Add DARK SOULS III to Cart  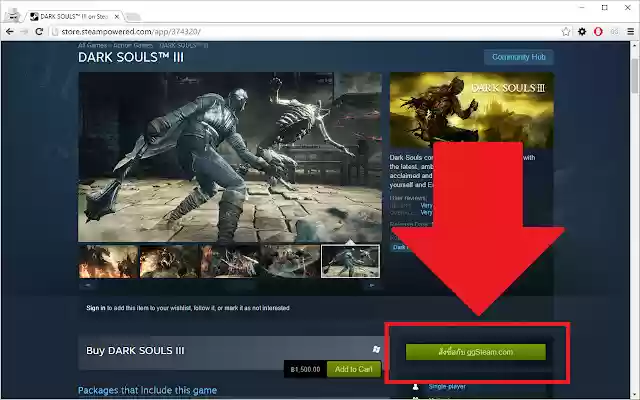click(x=353, y=369)
